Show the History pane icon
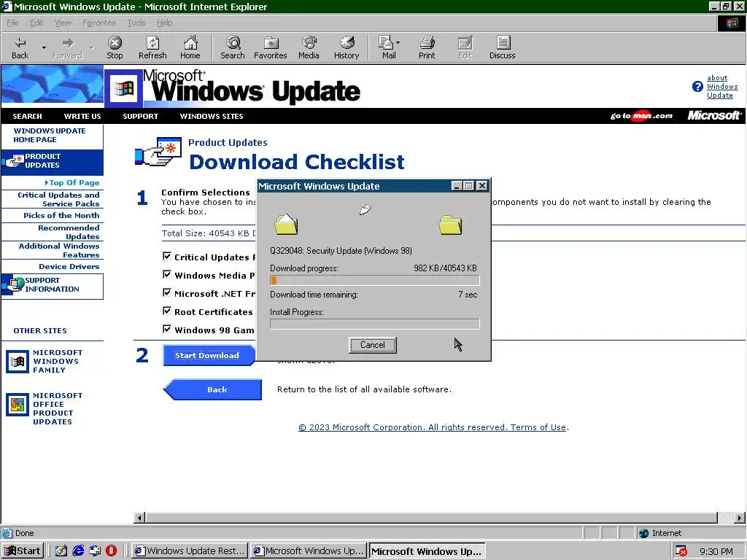This screenshot has width=747, height=560. (x=347, y=43)
